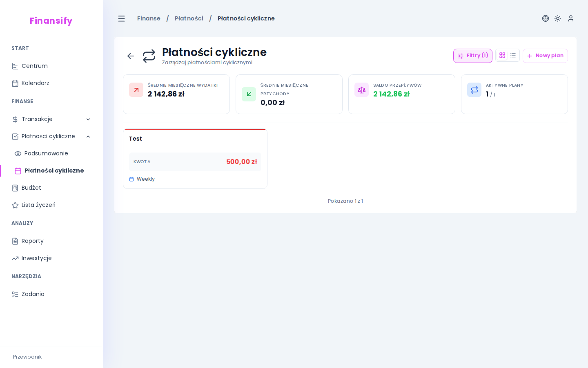Click the average monthly expenses arrow icon
Screen dimensions: 588x368
click(x=136, y=90)
